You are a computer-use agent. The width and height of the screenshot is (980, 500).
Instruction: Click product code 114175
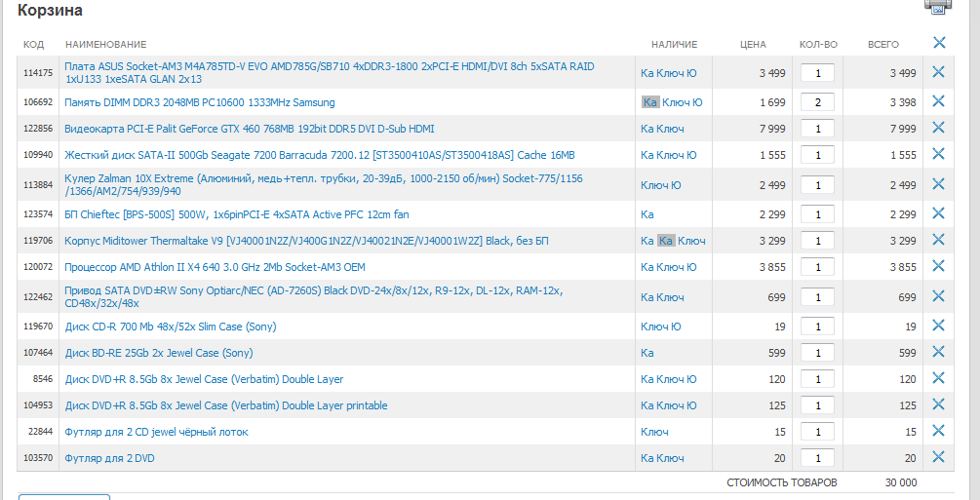point(38,73)
